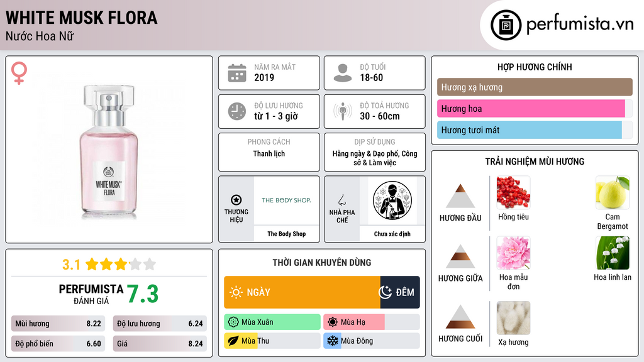Open the Cam Bergamot fruit thumbnail

[x=613, y=192]
